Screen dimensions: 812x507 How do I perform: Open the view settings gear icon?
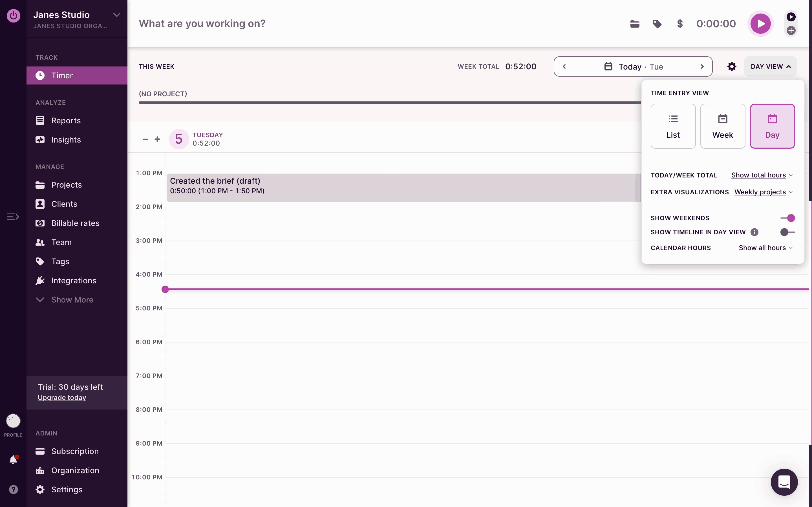pyautogui.click(x=732, y=66)
